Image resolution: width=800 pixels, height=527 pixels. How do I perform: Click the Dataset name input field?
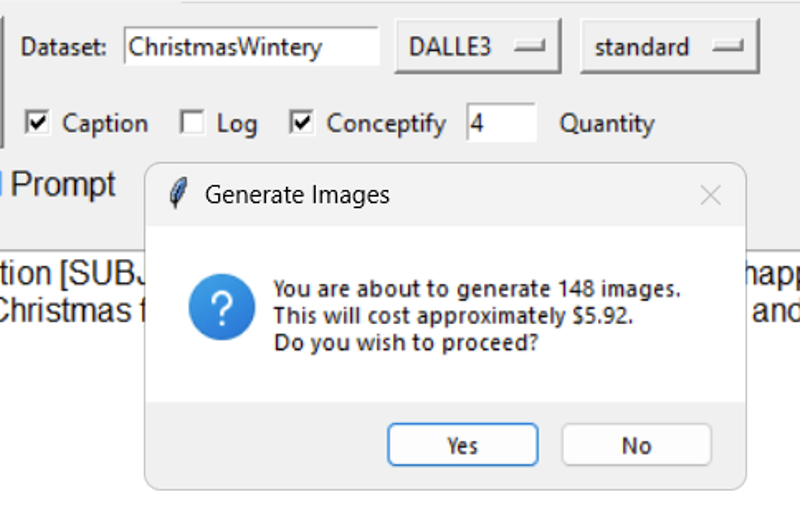point(252,46)
